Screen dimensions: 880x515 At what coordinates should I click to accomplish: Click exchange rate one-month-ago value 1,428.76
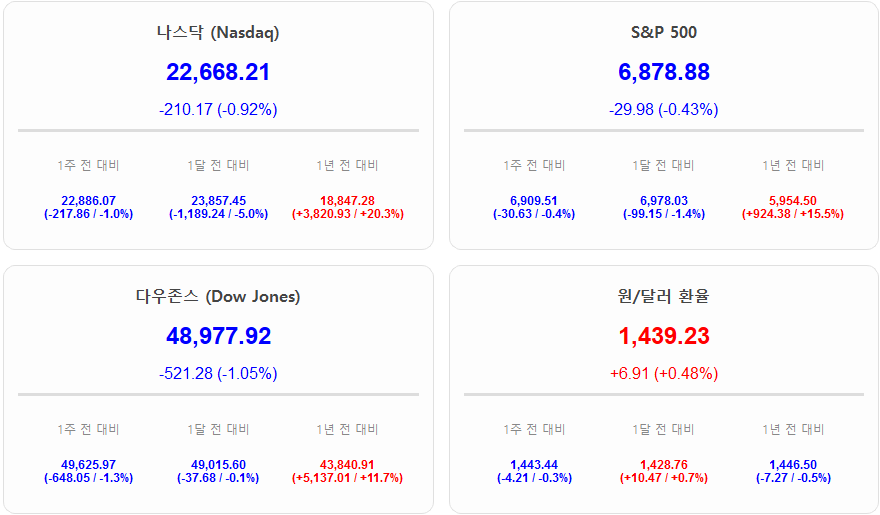663,465
